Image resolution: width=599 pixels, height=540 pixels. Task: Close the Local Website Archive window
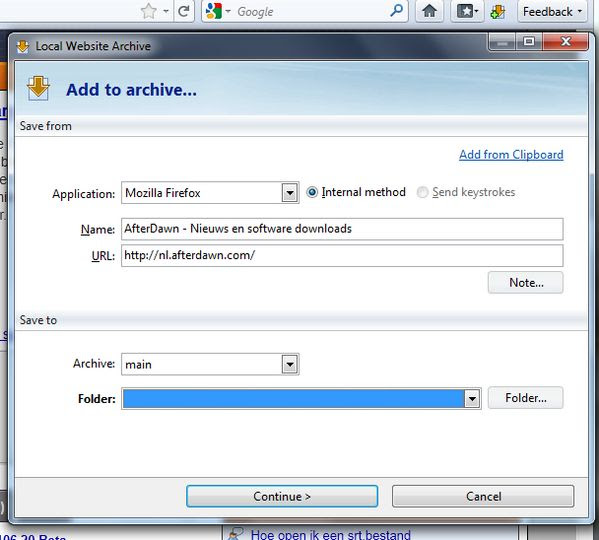click(x=565, y=41)
